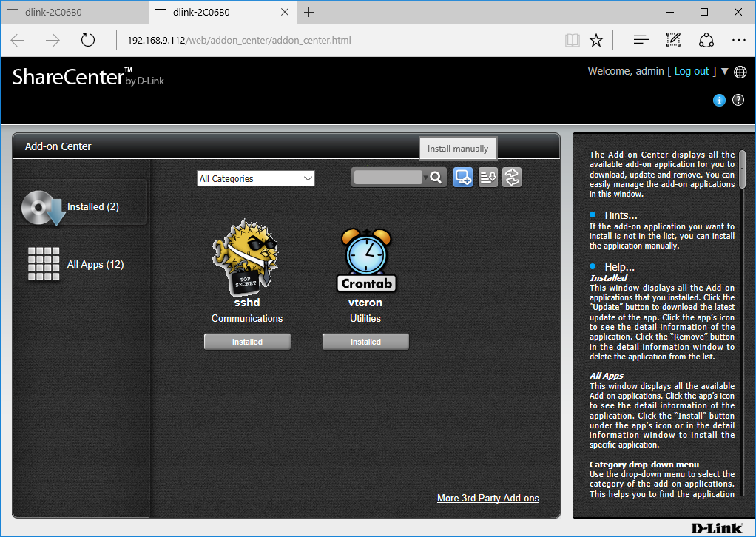Screen dimensions: 756x537
Task: Select the Installed (2) sidebar item
Action: (80, 206)
